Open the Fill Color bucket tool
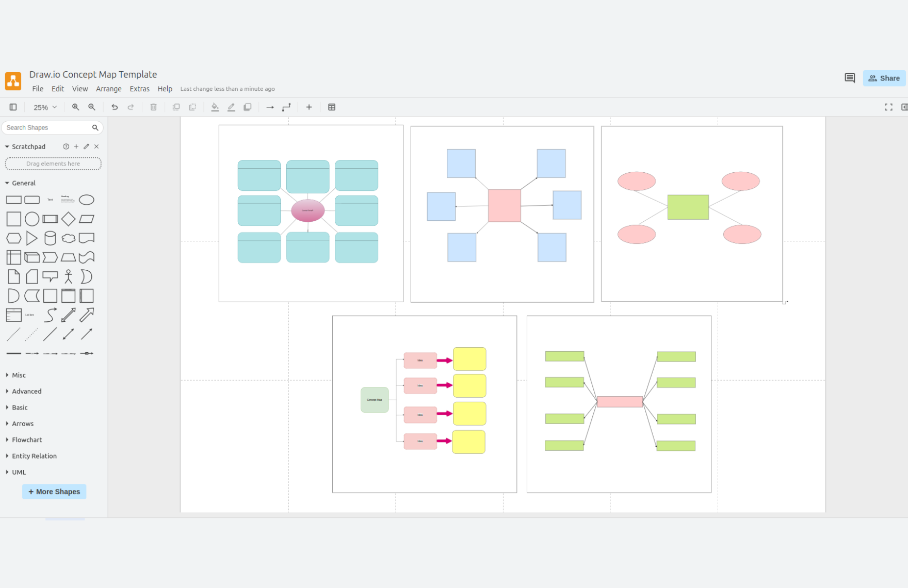 [x=215, y=107]
